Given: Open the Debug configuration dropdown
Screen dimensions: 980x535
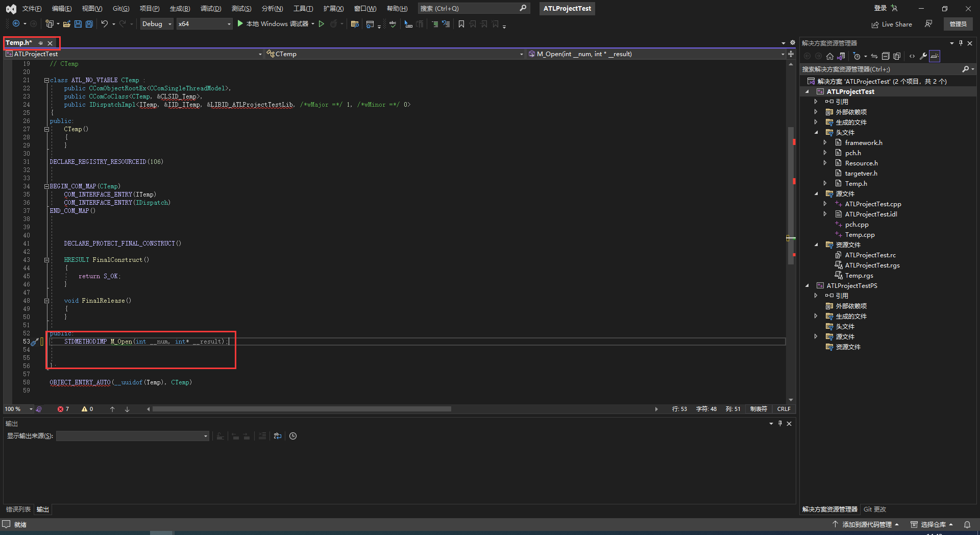Looking at the screenshot, I should click(157, 24).
